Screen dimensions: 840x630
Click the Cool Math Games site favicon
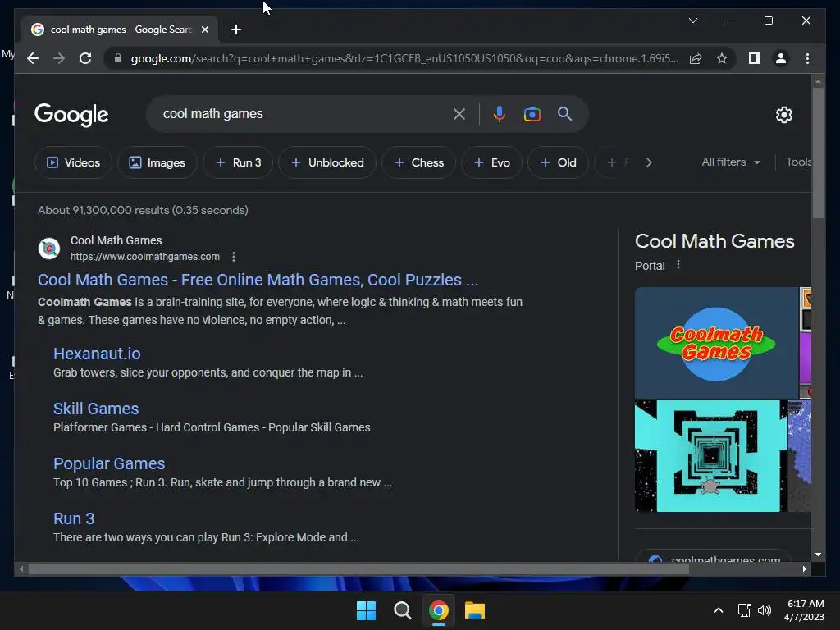pyautogui.click(x=49, y=249)
